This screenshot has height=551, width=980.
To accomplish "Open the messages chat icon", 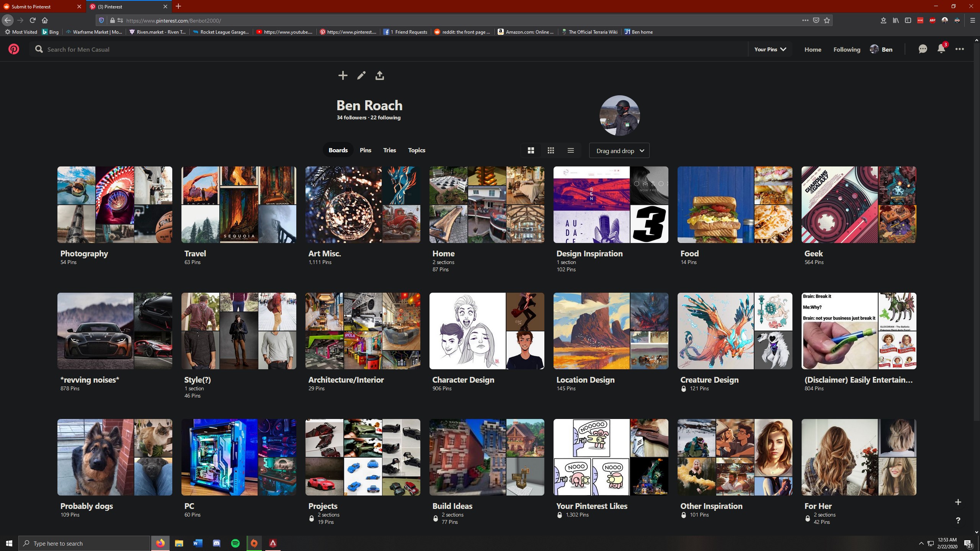I will coord(923,49).
